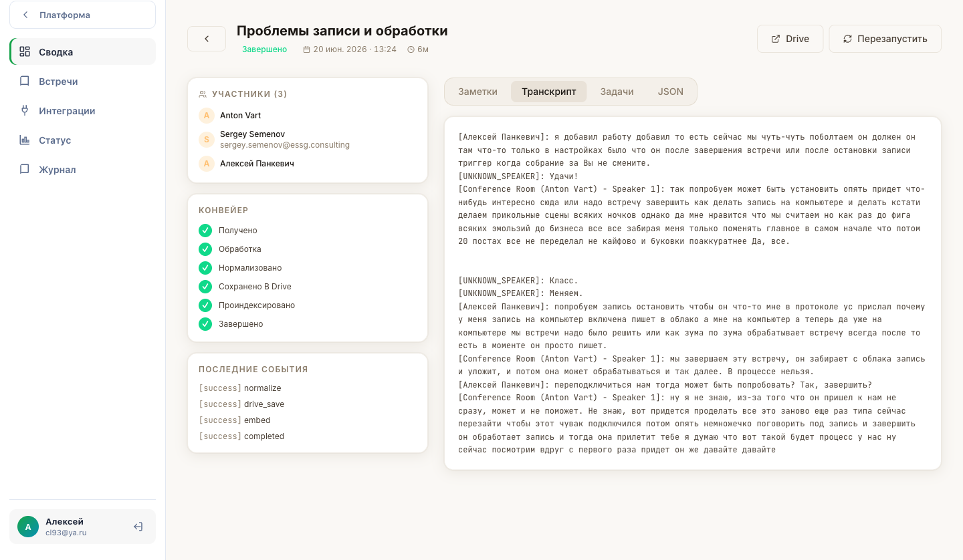
Task: Click the [success] completed event
Action: (x=241, y=436)
